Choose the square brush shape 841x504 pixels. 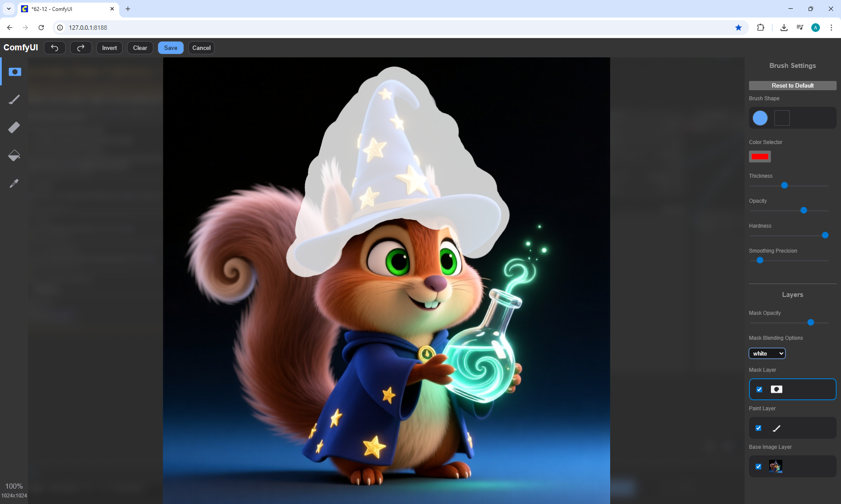click(x=782, y=118)
